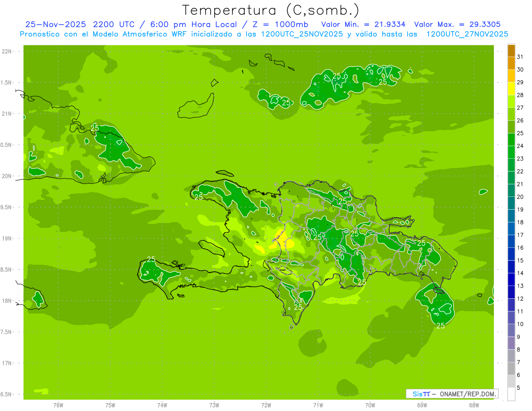The height and width of the screenshot is (411, 532).
Task: Select 'Valor Min. = 21.9334' text
Action: click(363, 24)
